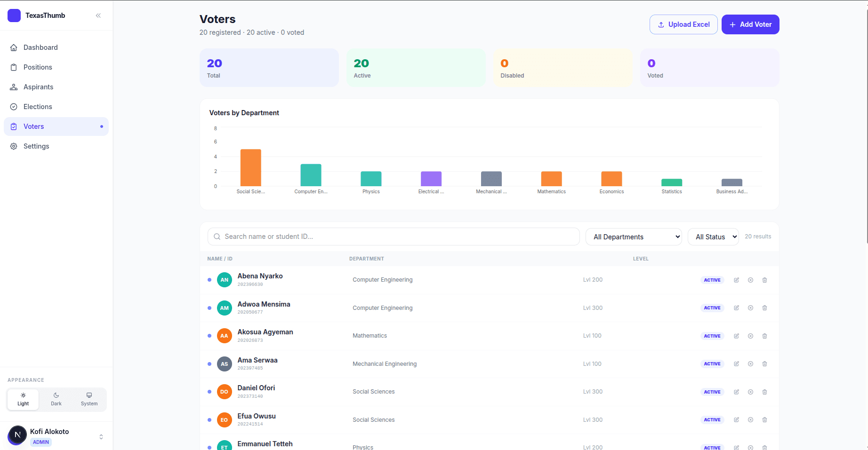Image resolution: width=868 pixels, height=450 pixels.
Task: Select the Aspirants sidebar icon
Action: pos(15,87)
